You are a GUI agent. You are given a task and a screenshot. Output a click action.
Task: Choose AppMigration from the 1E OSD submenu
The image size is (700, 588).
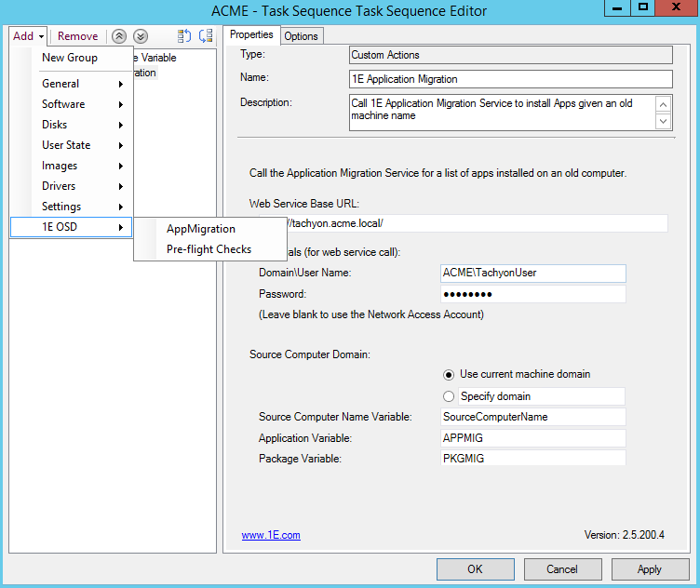(x=201, y=229)
